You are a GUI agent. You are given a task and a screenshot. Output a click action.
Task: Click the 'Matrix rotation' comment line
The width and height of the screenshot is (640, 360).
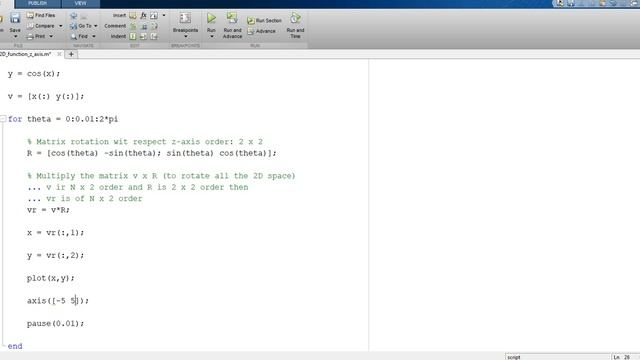coord(145,142)
